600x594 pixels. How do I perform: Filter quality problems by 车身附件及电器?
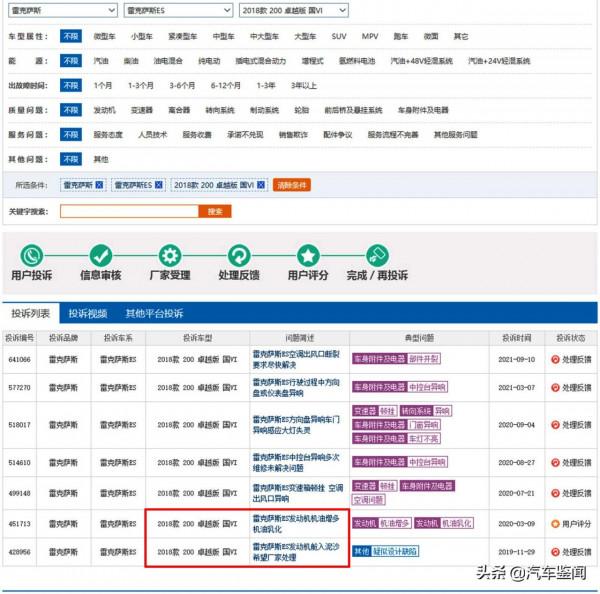[423, 110]
